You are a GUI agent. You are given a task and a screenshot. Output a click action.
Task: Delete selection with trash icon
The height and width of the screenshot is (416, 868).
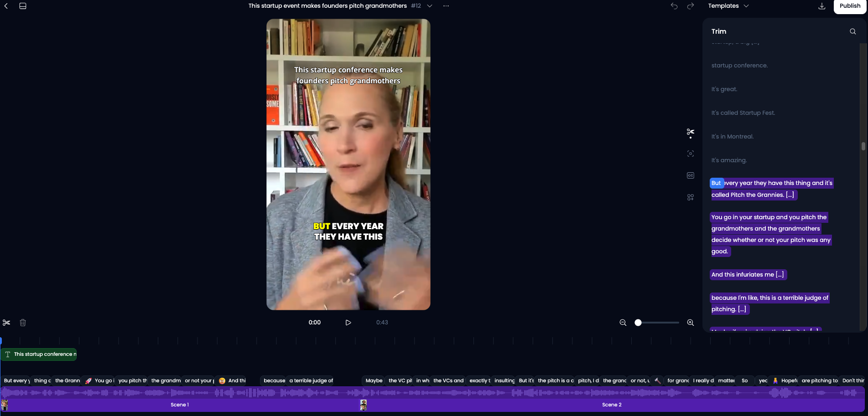(23, 323)
